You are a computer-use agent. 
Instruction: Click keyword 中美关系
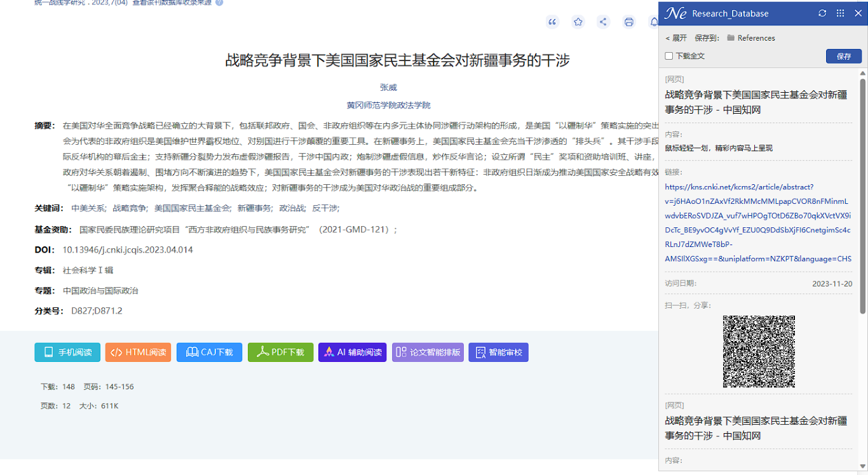click(x=89, y=208)
